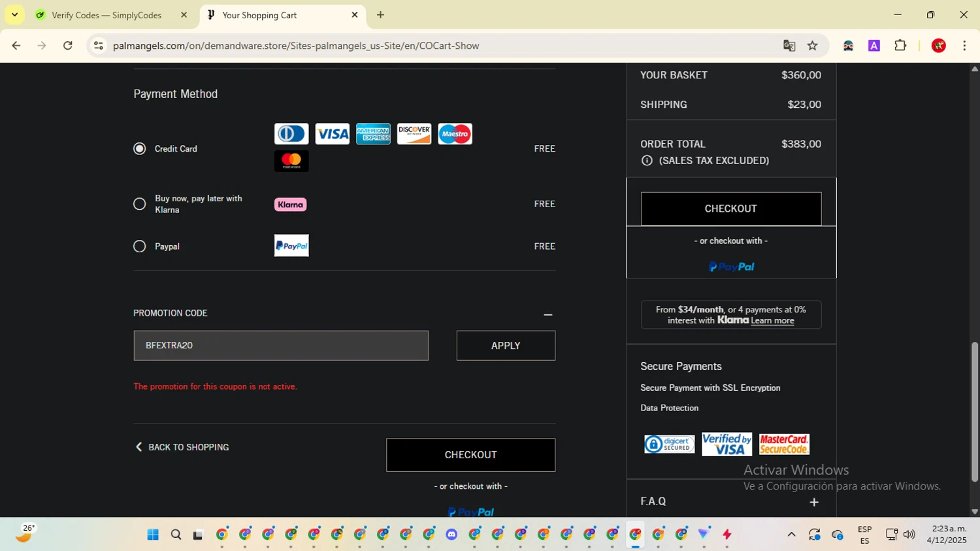
Task: Click the Visa card logo
Action: click(333, 134)
